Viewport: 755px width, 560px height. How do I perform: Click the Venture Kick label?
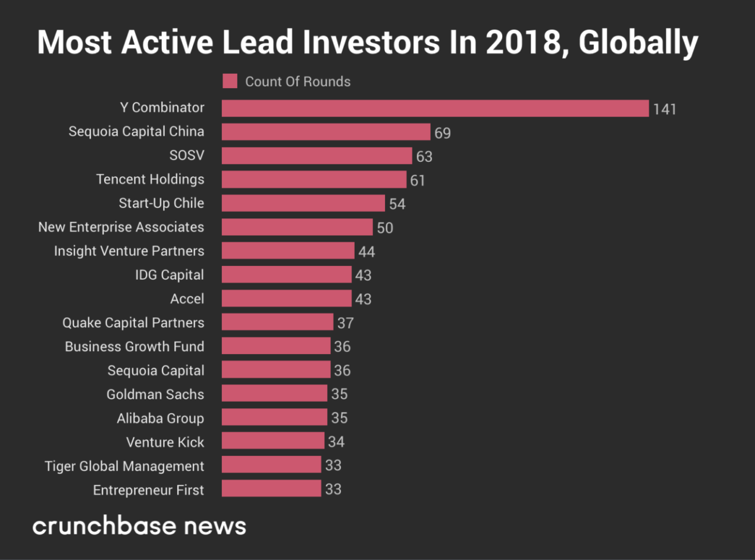point(165,442)
